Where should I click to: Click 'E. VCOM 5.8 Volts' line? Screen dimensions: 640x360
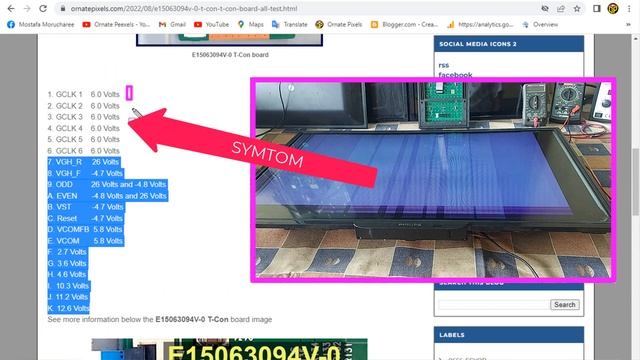click(x=86, y=241)
